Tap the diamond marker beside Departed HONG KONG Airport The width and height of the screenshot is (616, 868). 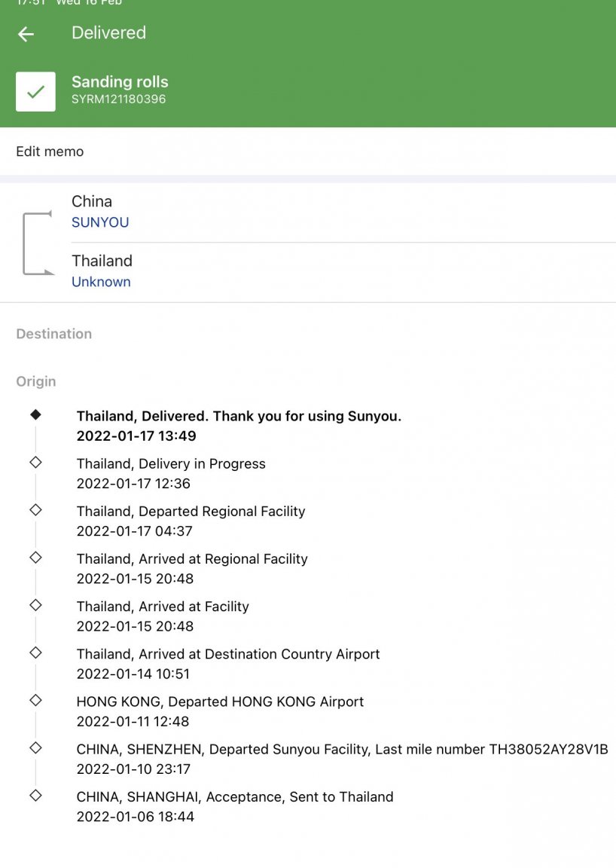(35, 700)
